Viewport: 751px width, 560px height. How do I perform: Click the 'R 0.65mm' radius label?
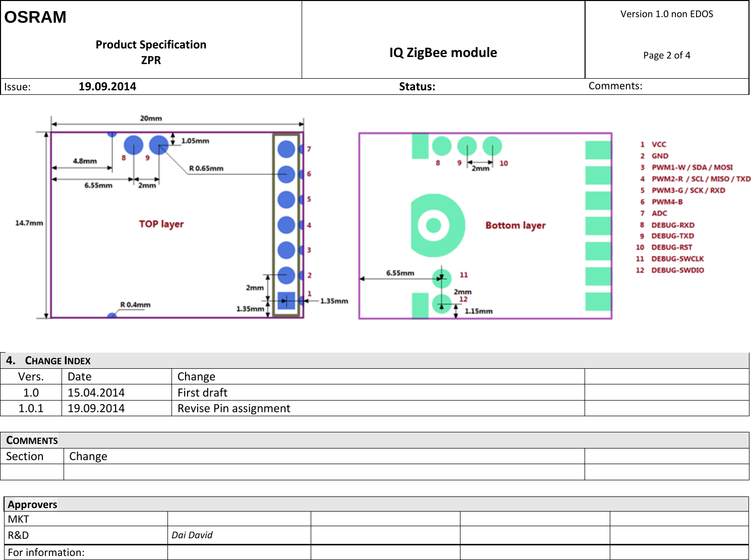(206, 169)
